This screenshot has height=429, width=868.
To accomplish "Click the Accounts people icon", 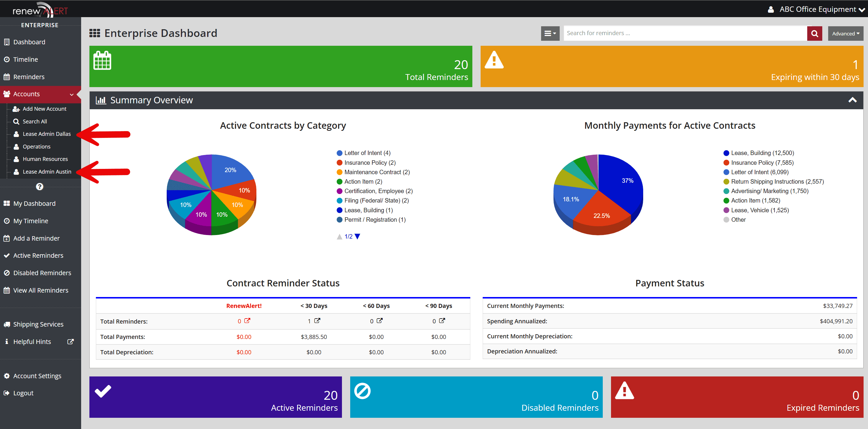I will coord(7,94).
